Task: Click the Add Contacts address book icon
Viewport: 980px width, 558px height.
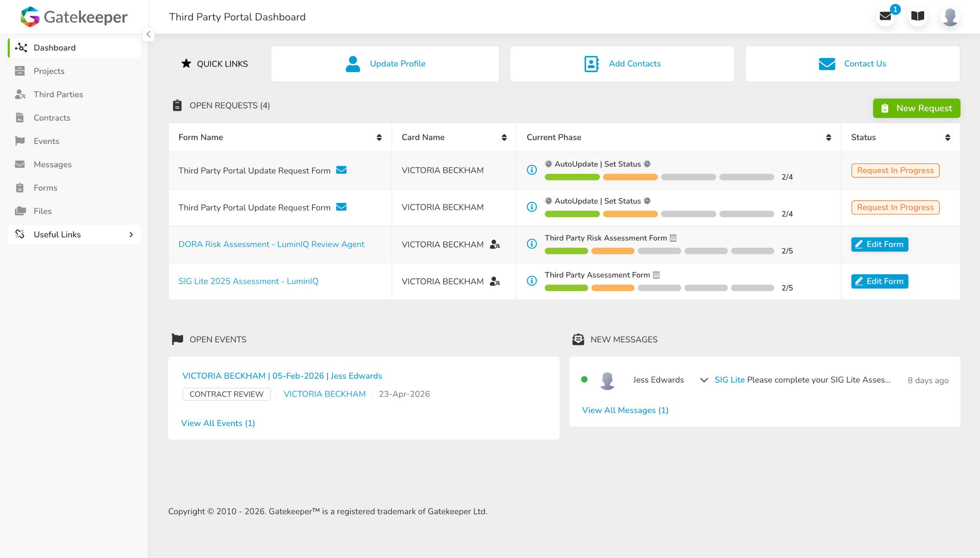Action: [591, 64]
